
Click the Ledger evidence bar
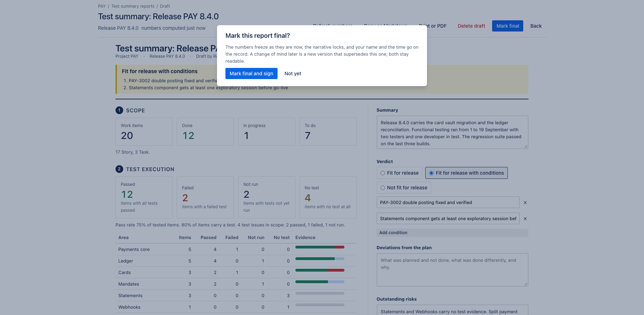click(320, 259)
